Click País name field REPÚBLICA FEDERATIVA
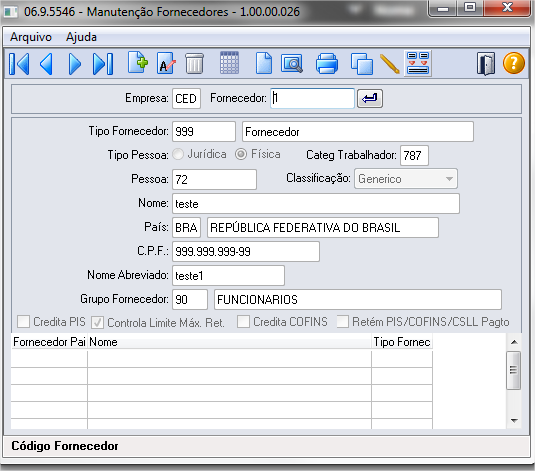Image resolution: width=535 pixels, height=471 pixels. point(323,228)
